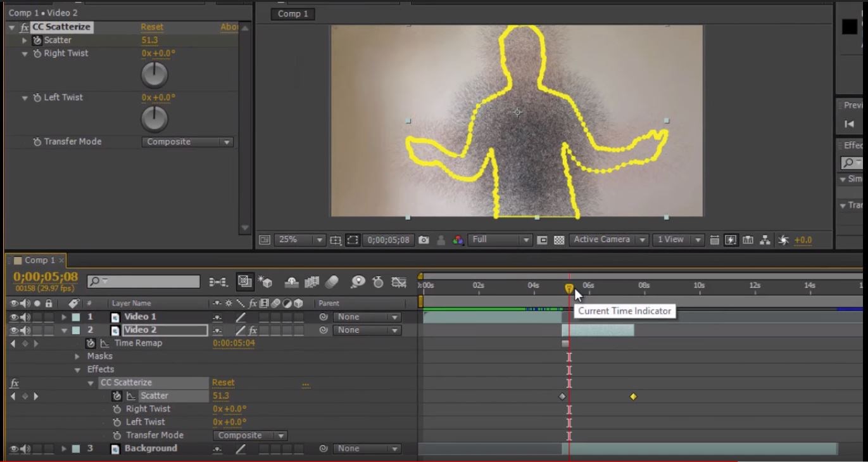
Task: Open the Graph Editor in the timeline
Action: [399, 282]
